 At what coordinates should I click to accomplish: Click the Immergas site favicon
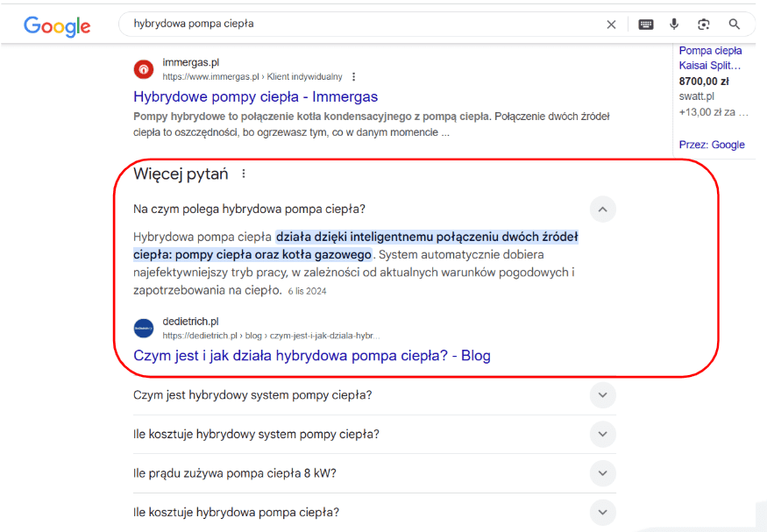144,69
